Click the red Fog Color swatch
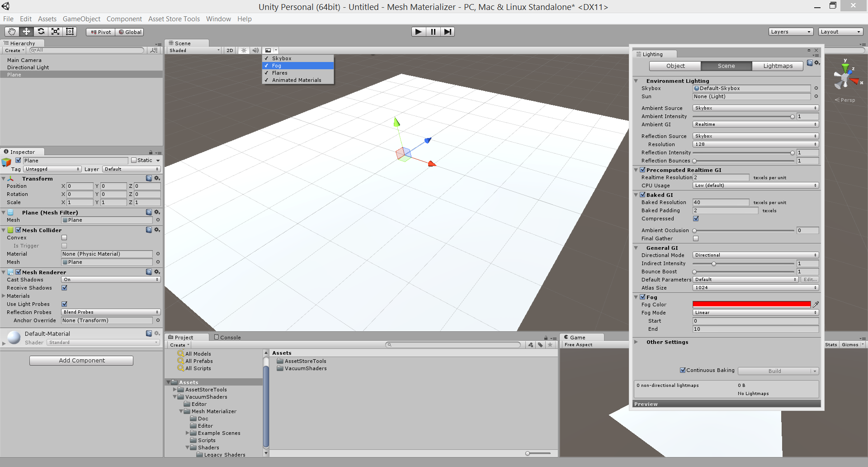 (x=751, y=304)
